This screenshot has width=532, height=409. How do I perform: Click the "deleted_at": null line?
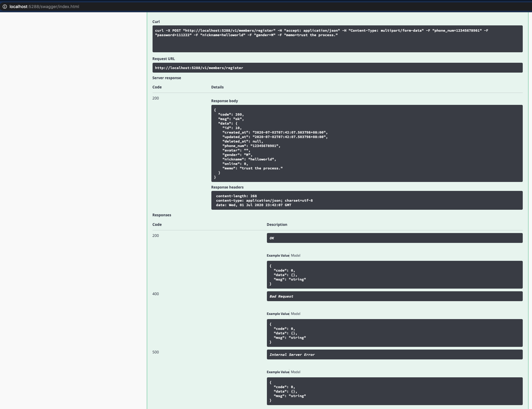243,141
